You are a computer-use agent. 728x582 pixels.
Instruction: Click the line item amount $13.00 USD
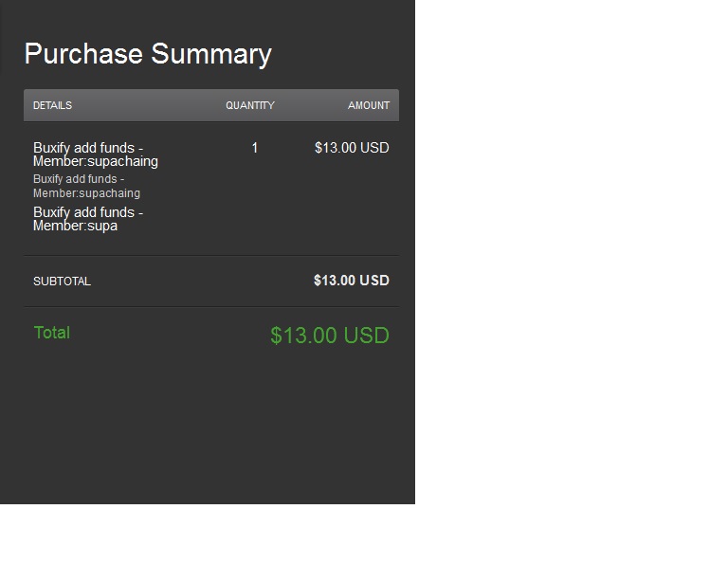(x=352, y=148)
